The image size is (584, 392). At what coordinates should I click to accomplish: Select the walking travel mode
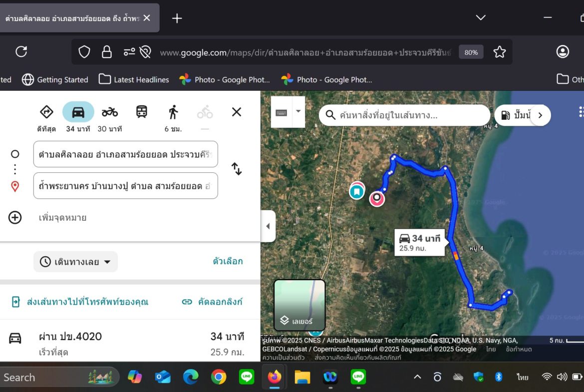pos(173,112)
